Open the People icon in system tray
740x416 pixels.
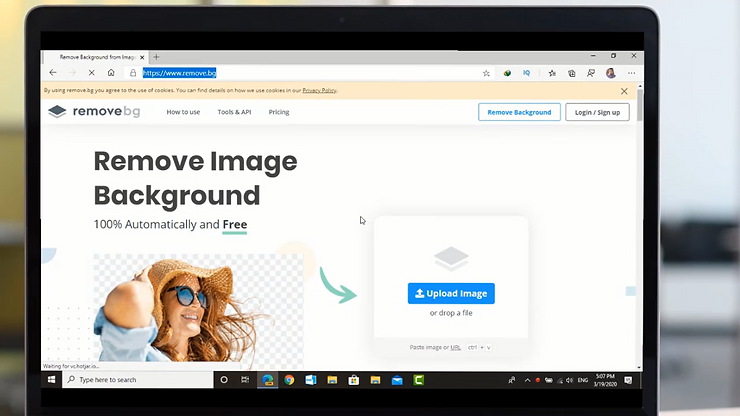(512, 380)
